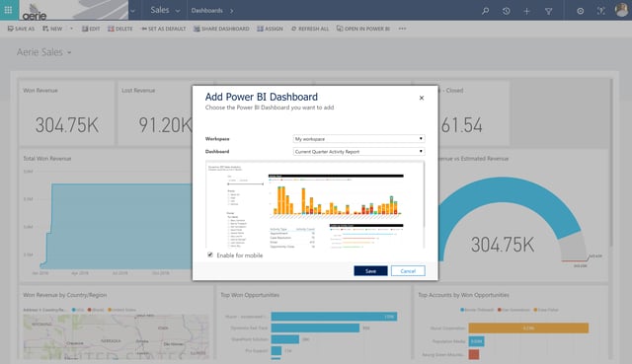The height and width of the screenshot is (364, 632).
Task: Open the settings gear icon
Action: [x=580, y=11]
